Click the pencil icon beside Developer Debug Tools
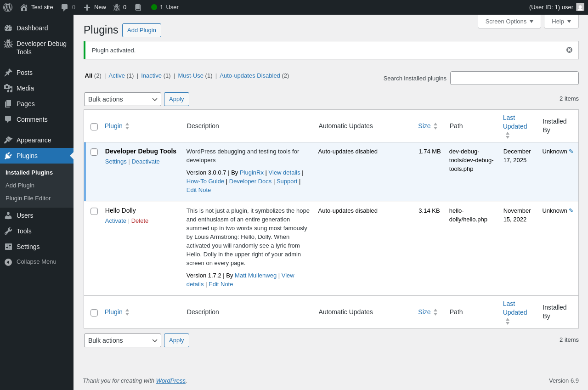 [571, 152]
